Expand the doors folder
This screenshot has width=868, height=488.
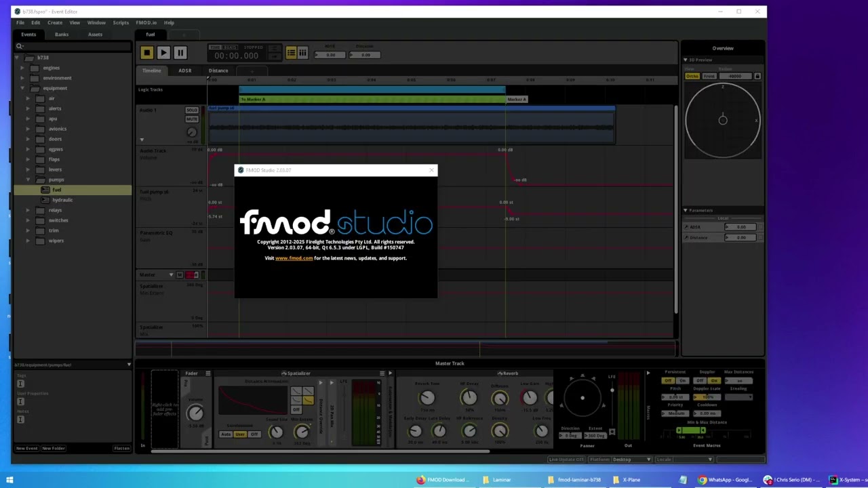click(28, 139)
